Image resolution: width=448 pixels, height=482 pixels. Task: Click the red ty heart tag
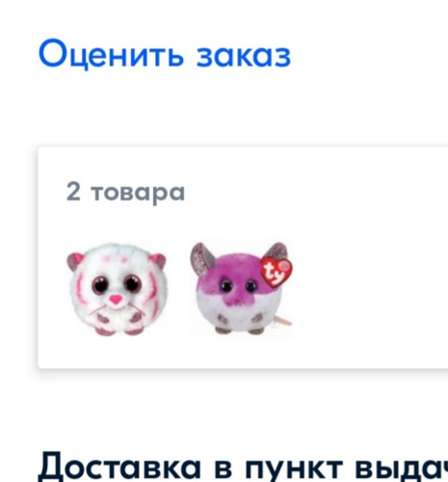coord(277,271)
